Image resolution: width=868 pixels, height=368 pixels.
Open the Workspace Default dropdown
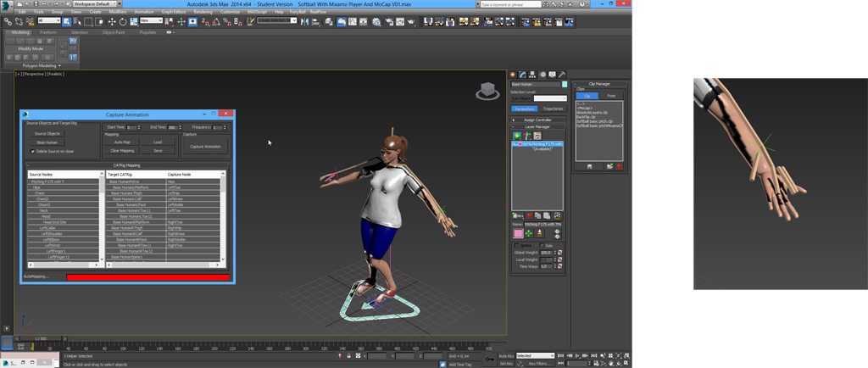click(x=97, y=4)
